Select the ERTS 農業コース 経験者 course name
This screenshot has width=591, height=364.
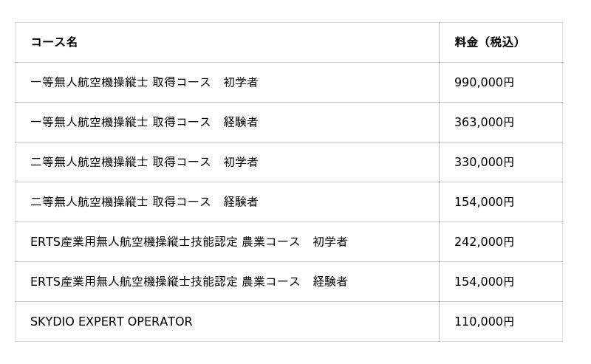(x=188, y=282)
